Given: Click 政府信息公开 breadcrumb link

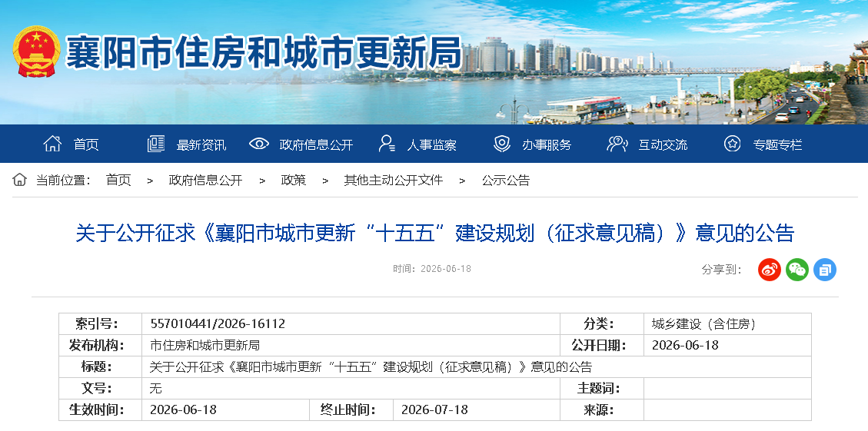Looking at the screenshot, I should (205, 181).
